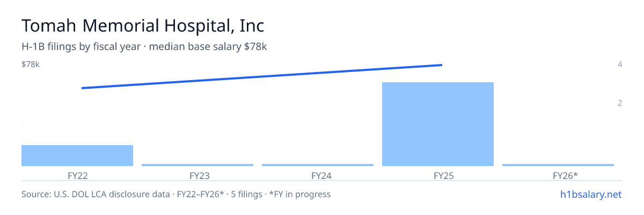Click the FY25 axis label
Image resolution: width=644 pixels, height=215 pixels.
[x=438, y=176]
